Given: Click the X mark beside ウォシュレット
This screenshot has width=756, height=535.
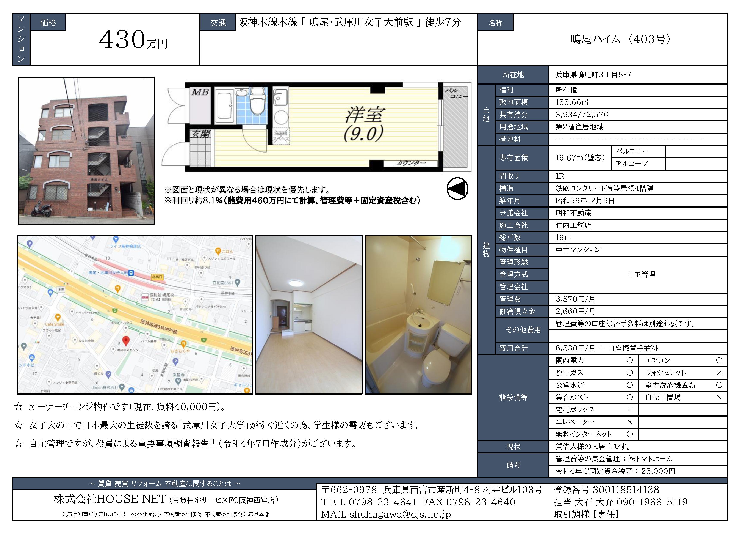Looking at the screenshot, I should 719,373.
